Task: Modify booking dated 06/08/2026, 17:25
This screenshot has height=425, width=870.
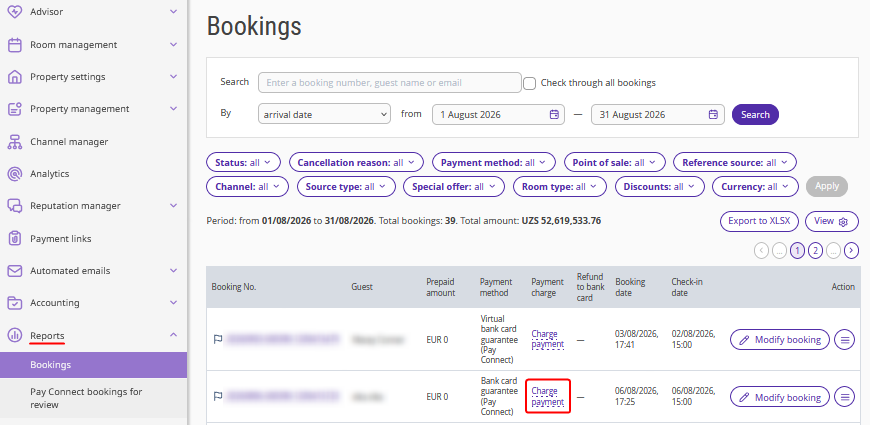Action: coord(780,397)
